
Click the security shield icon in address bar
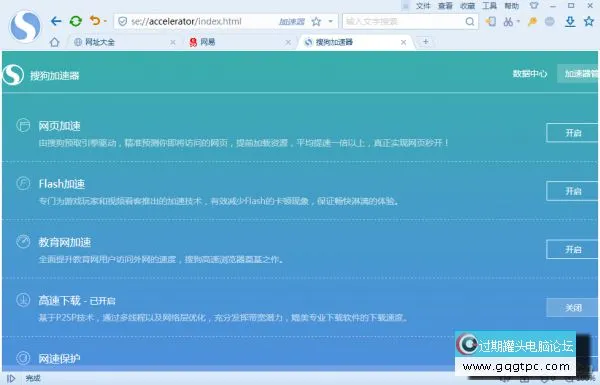tap(122, 21)
